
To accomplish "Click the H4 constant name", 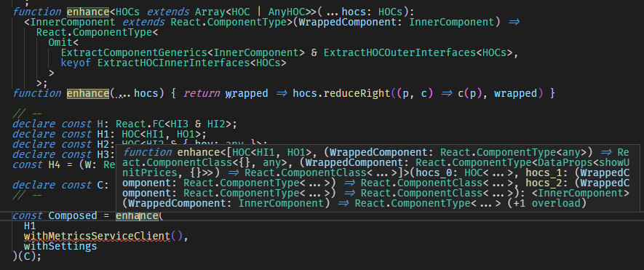I will (55, 164).
